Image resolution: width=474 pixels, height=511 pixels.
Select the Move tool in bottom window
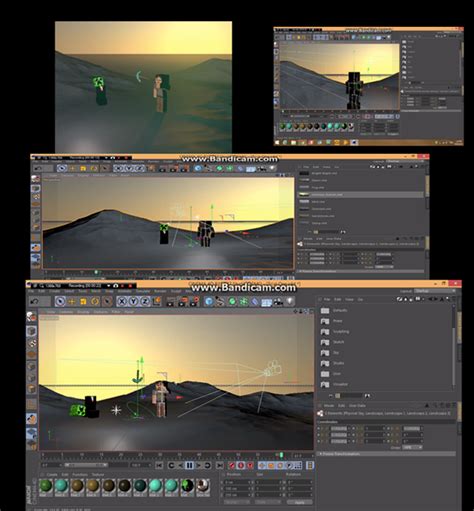coord(72,301)
